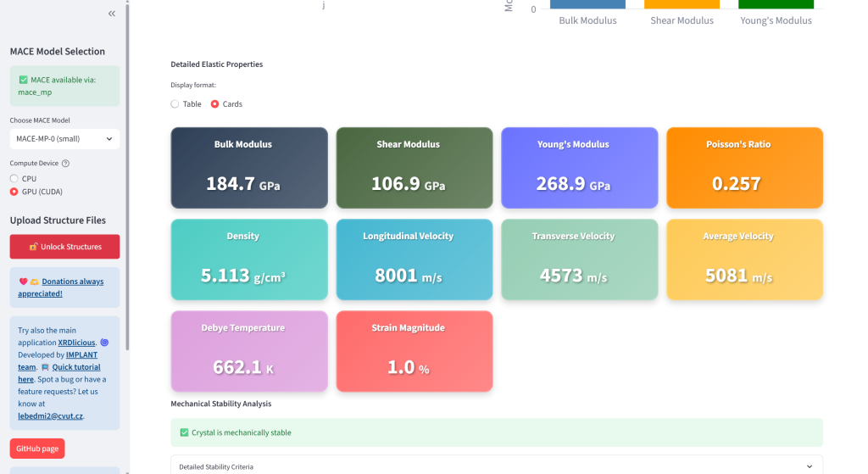
Task: Click the green checkmark beside mechanically stable
Action: pos(184,432)
